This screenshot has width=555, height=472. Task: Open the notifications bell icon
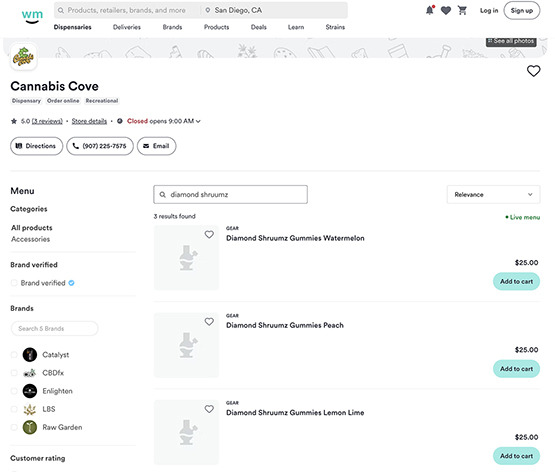(429, 10)
